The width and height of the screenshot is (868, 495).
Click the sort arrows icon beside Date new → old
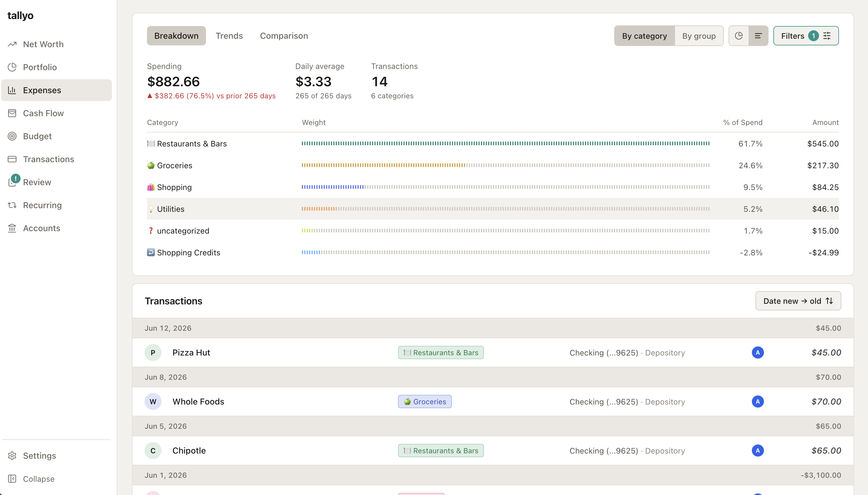829,301
